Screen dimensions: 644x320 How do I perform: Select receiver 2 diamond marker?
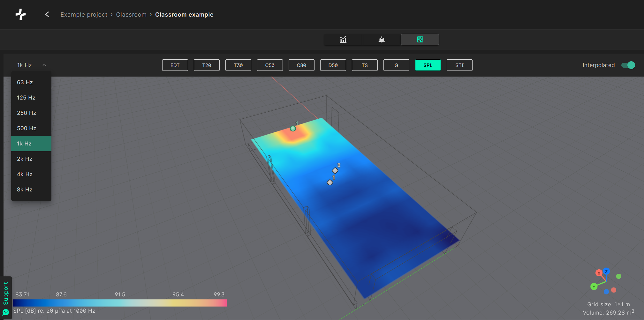click(335, 170)
